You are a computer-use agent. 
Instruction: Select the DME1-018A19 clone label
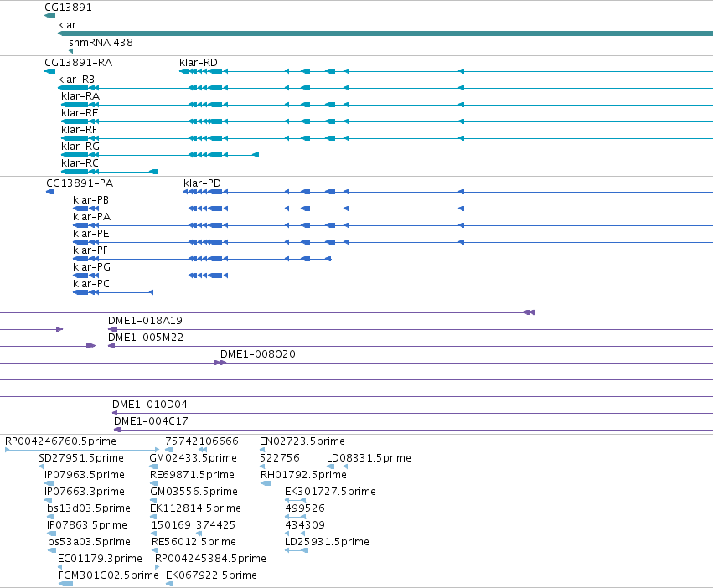(x=145, y=321)
